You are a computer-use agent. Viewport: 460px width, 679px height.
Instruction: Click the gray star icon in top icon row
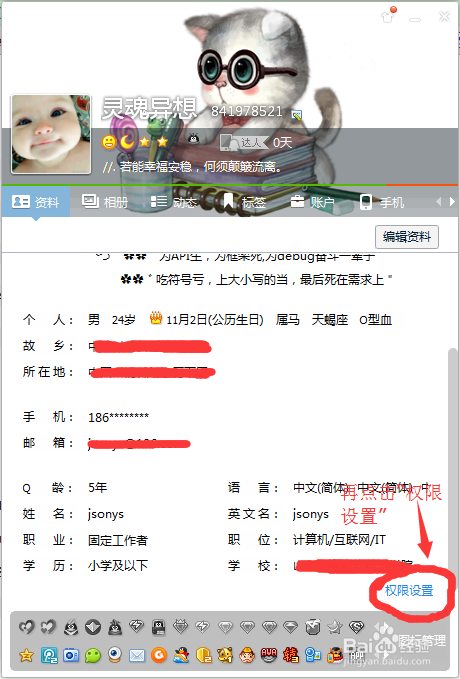click(334, 626)
